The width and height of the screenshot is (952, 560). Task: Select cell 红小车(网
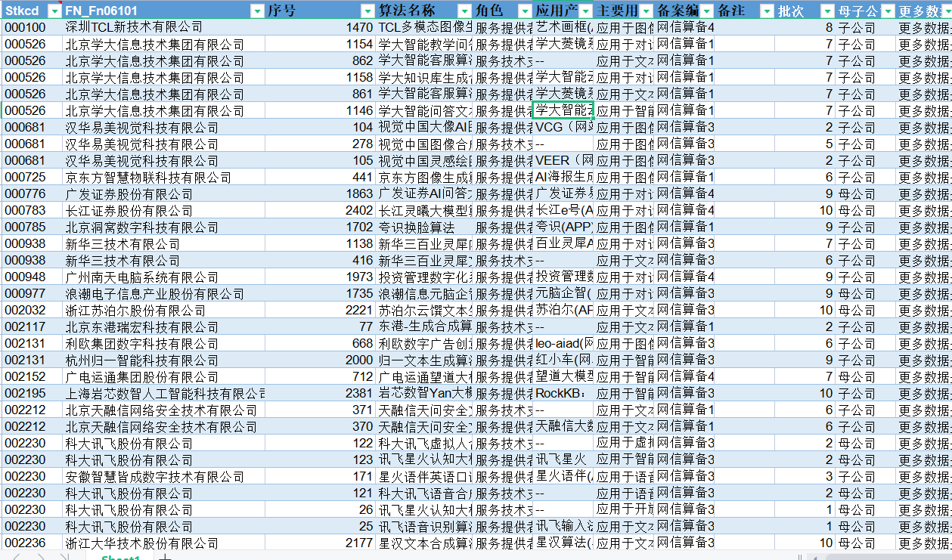click(563, 360)
